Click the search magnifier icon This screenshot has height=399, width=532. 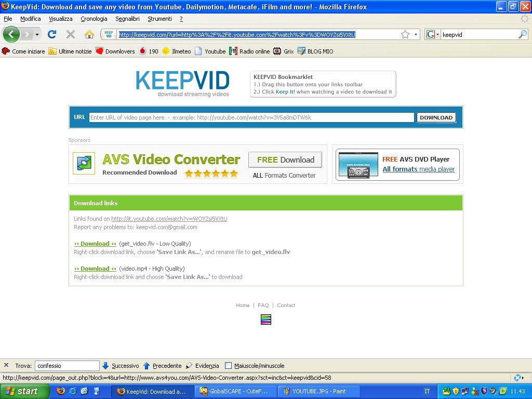[523, 34]
